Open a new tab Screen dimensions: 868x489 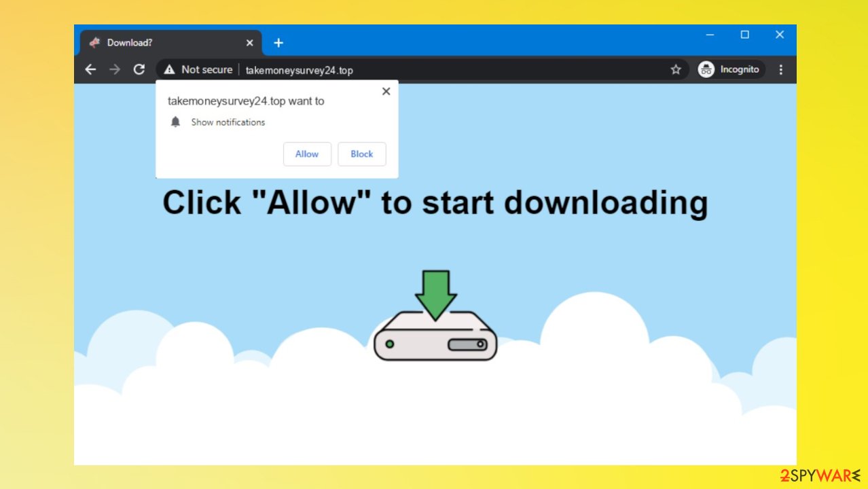point(278,43)
